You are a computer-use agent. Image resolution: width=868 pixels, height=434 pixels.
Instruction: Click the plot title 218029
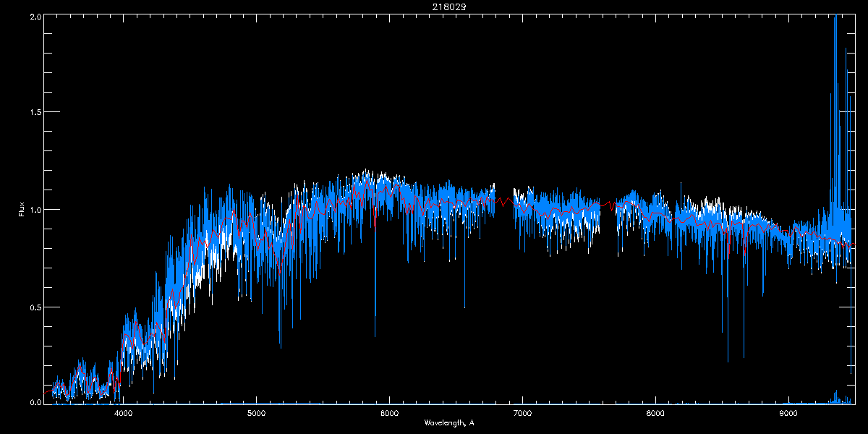448,7
